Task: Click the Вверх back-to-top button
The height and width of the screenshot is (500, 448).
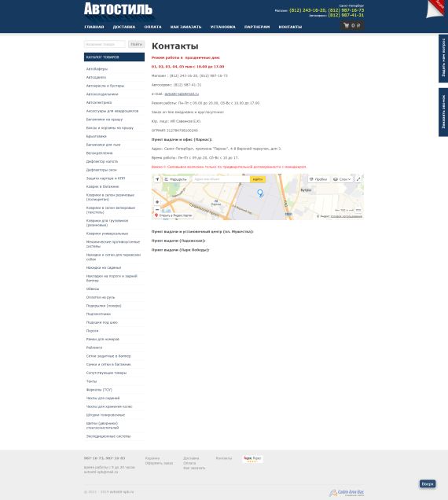Action: [428, 483]
